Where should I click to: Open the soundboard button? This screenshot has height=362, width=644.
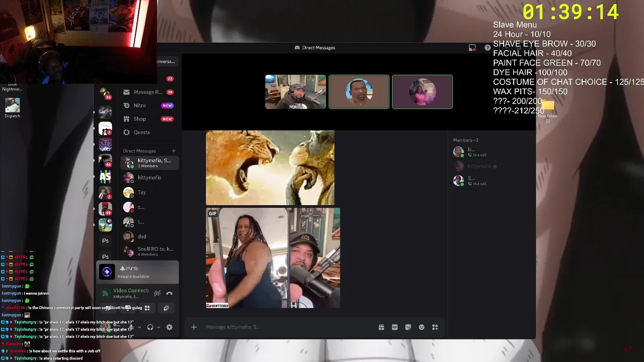pyautogui.click(x=167, y=308)
